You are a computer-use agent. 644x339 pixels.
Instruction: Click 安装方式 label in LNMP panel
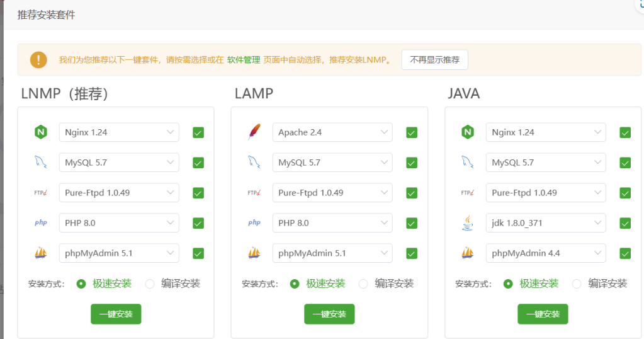point(47,284)
